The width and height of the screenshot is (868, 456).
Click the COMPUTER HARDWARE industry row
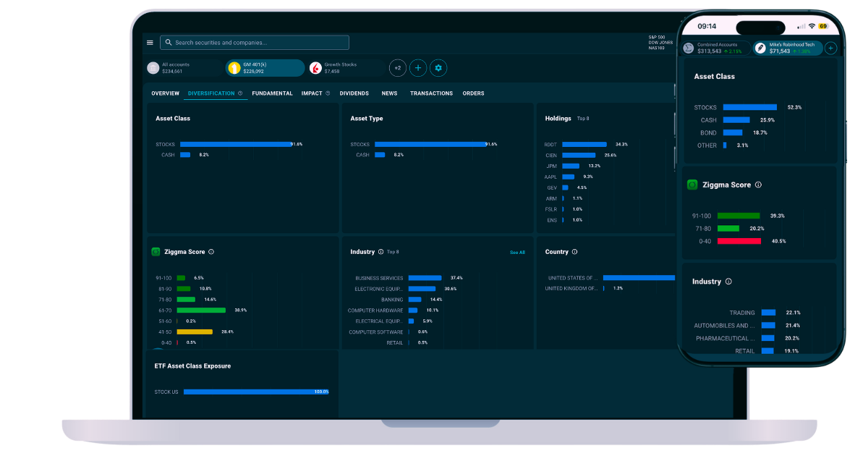tap(393, 311)
